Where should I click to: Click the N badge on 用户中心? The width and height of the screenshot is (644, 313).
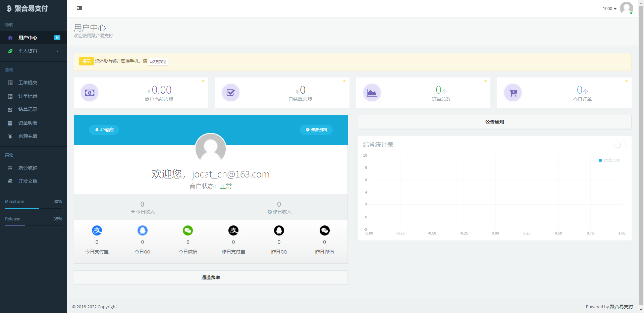pos(57,38)
